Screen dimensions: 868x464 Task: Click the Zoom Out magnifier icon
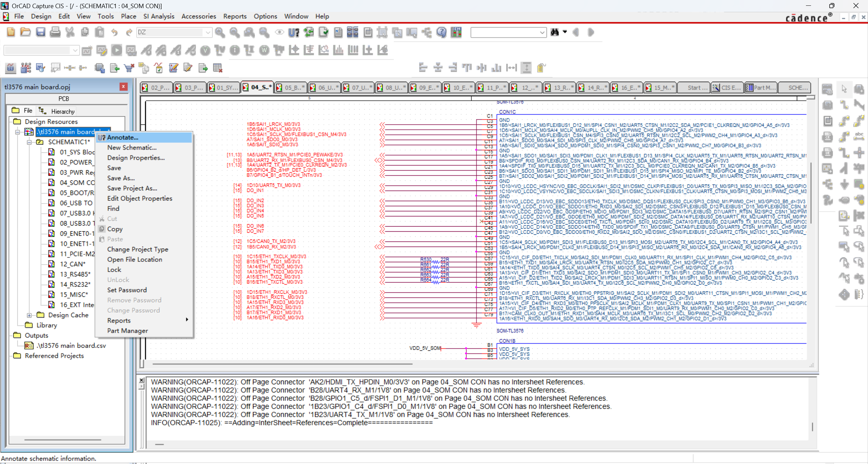tap(234, 32)
